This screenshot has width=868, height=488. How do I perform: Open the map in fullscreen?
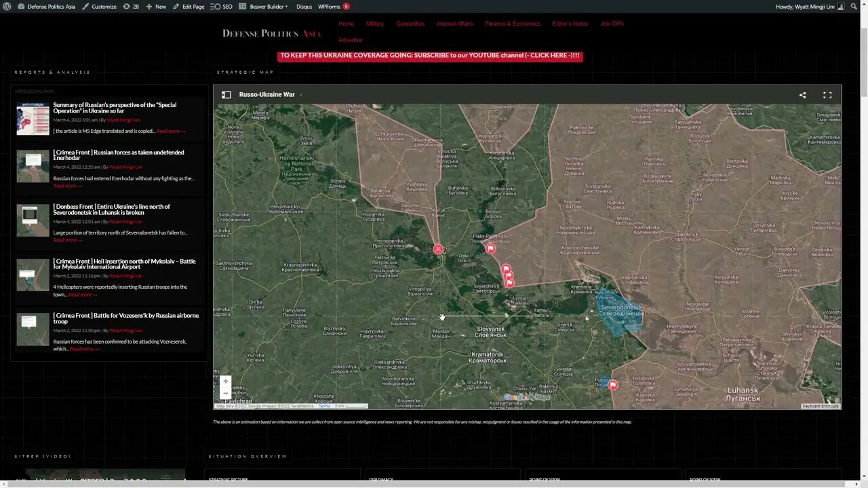click(827, 95)
